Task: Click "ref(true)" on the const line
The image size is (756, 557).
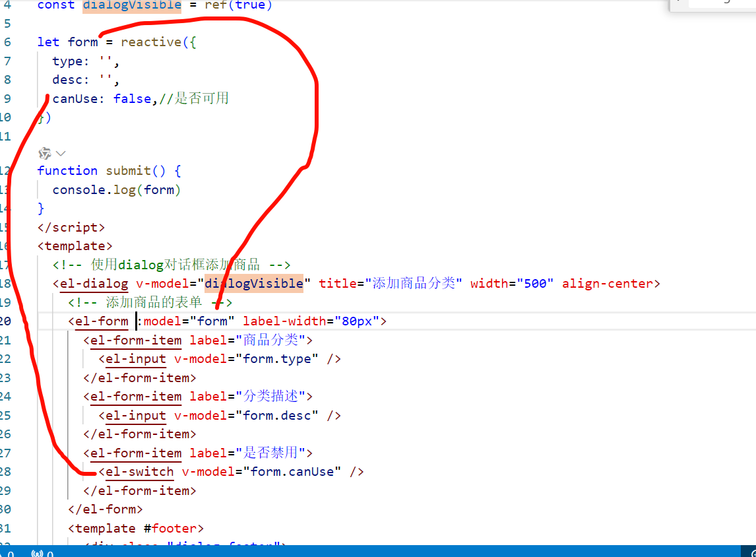Action: coord(239,5)
